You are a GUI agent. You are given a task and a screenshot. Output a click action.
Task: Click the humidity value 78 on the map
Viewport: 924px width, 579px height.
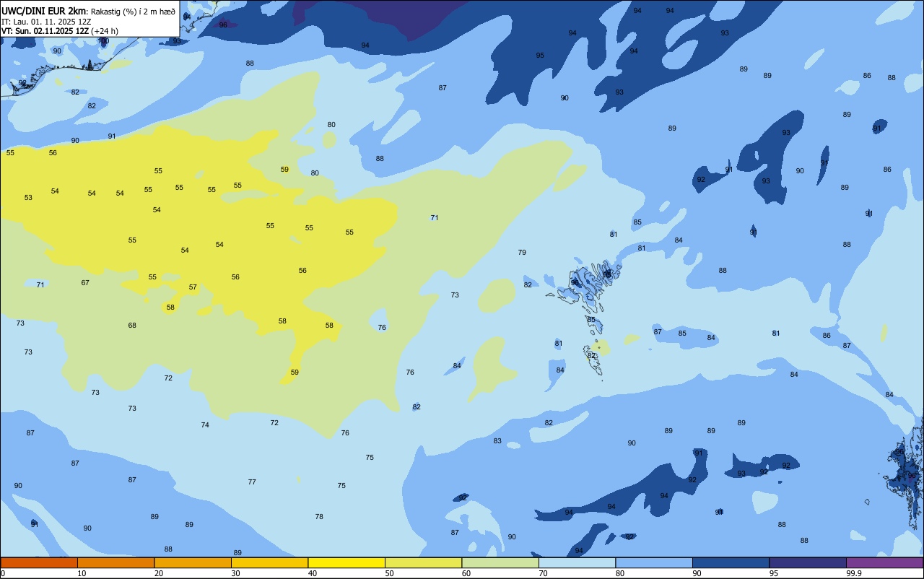click(x=319, y=517)
